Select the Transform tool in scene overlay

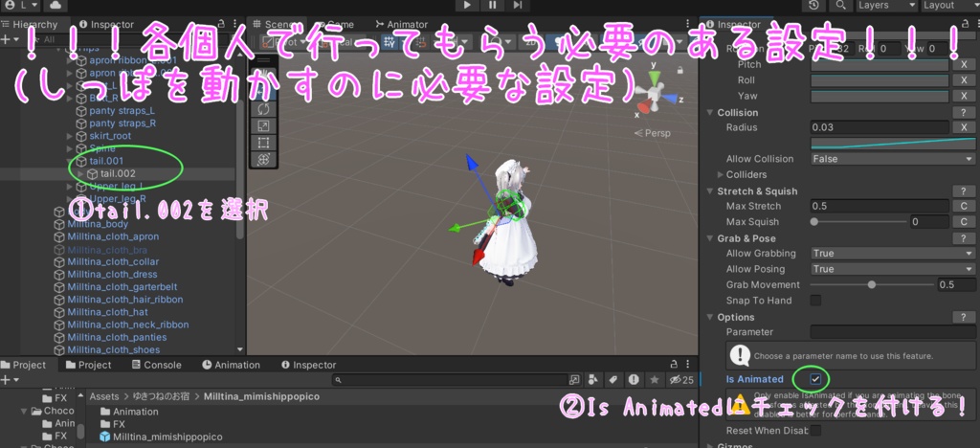tap(263, 159)
